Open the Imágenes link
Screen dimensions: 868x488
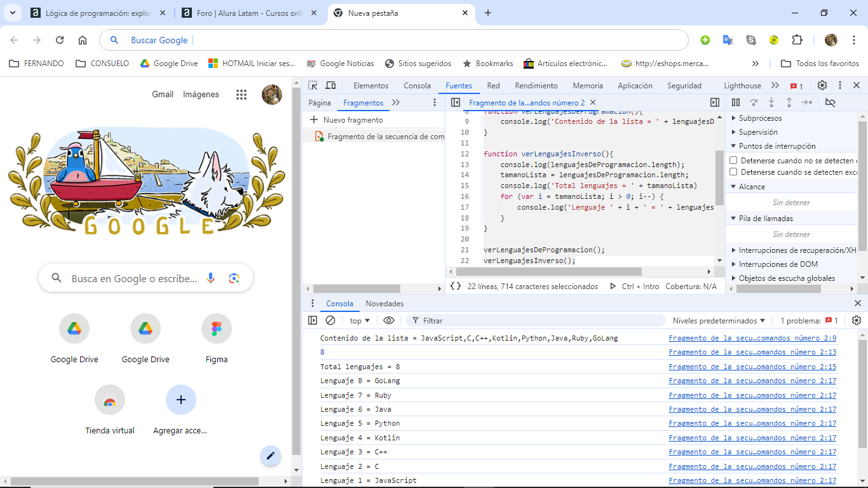[x=201, y=94]
